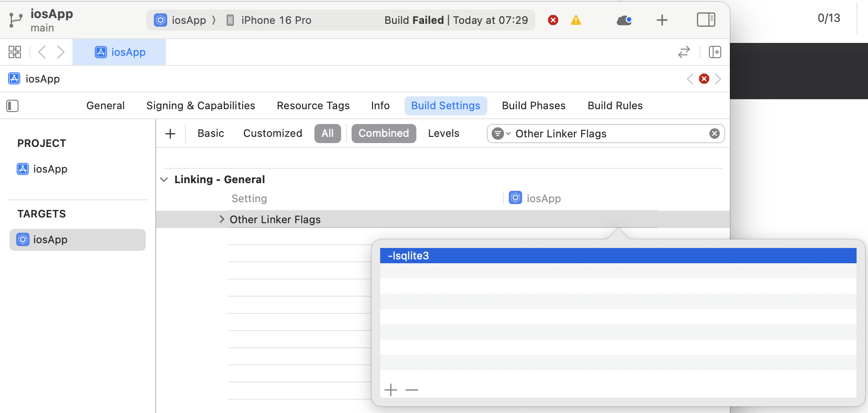Select iosApp under PROJECT
Screen dimensions: 868x413
point(42,169)
